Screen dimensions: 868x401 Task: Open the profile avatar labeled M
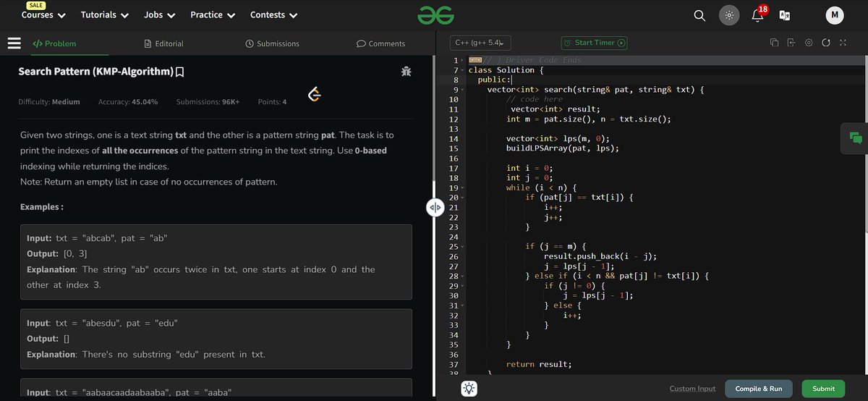tap(835, 15)
